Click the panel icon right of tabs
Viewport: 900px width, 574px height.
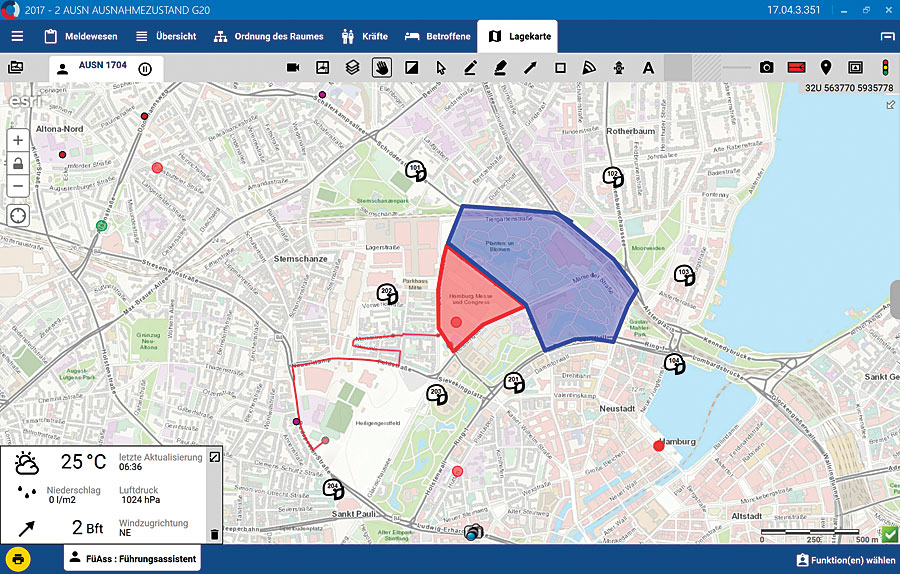[x=887, y=36]
